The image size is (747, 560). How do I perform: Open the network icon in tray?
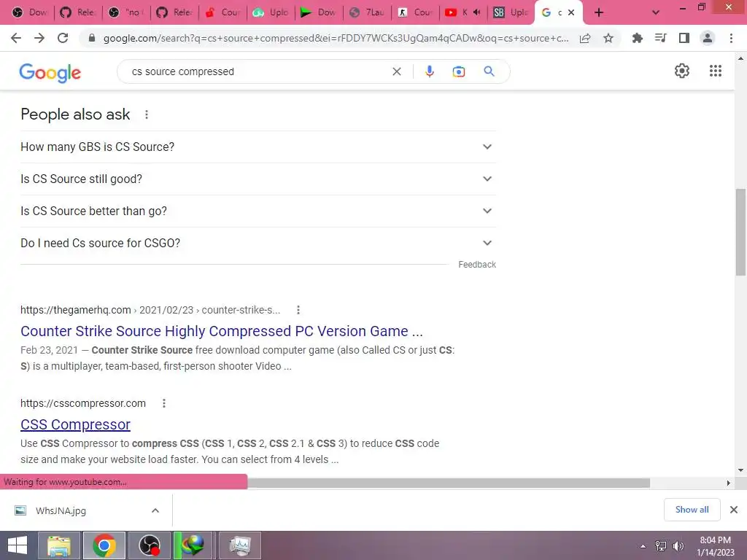[661, 546]
